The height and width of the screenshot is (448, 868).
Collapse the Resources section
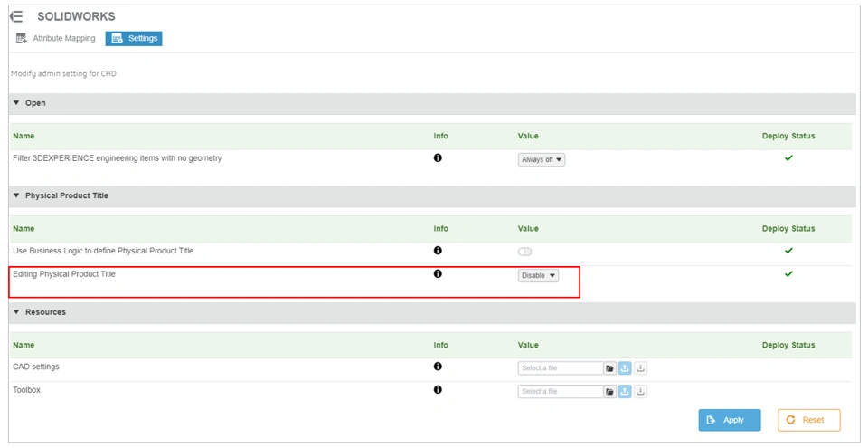(16, 312)
